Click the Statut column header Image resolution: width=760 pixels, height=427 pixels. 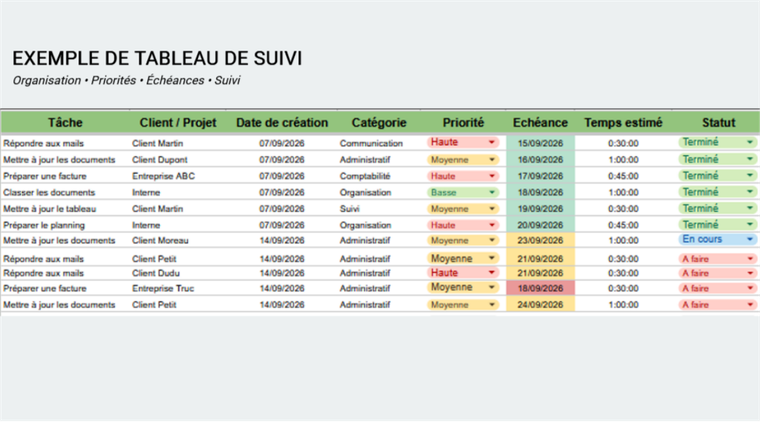pyautogui.click(x=718, y=123)
